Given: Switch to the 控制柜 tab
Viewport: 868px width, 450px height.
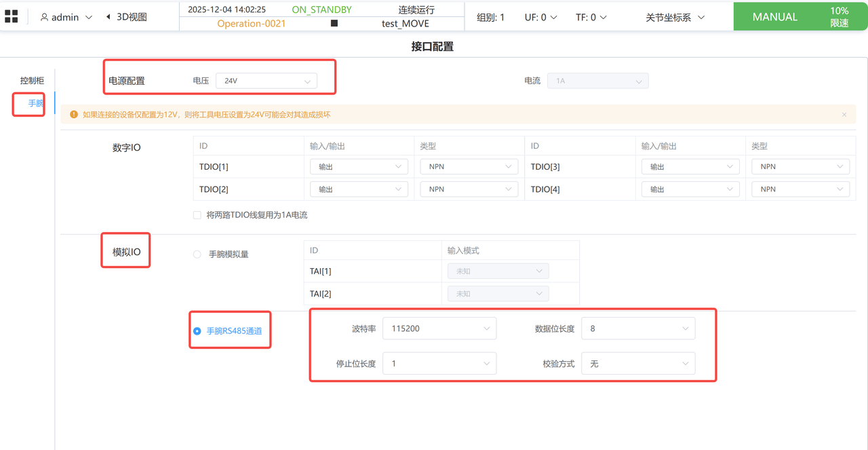Looking at the screenshot, I should 32,81.
